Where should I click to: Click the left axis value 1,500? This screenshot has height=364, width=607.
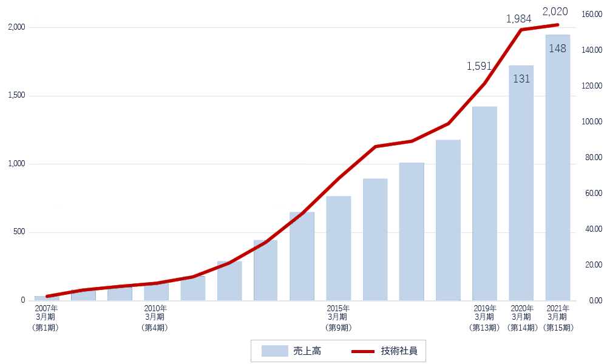[x=16, y=95]
